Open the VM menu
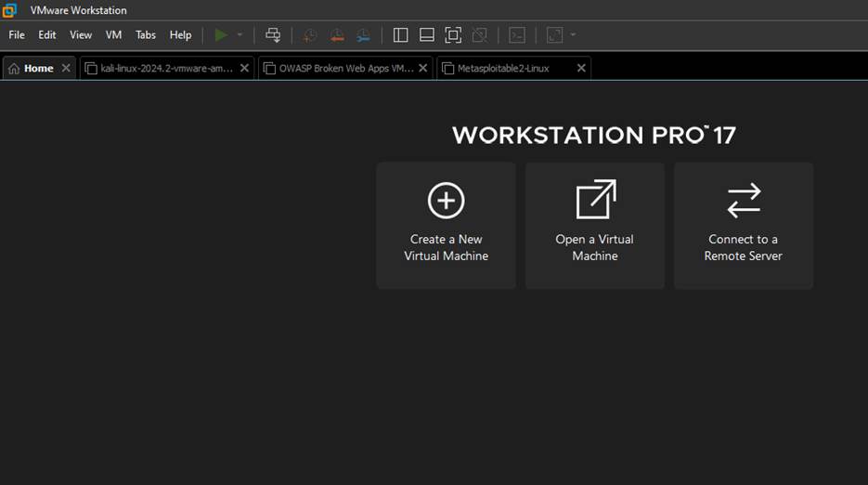The width and height of the screenshot is (868, 485). (x=113, y=35)
